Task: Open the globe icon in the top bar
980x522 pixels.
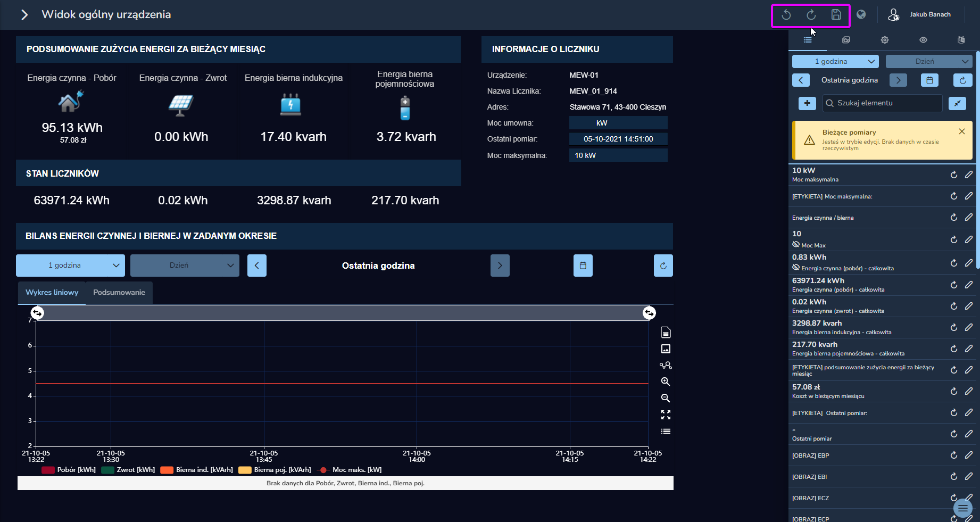Action: [x=861, y=14]
